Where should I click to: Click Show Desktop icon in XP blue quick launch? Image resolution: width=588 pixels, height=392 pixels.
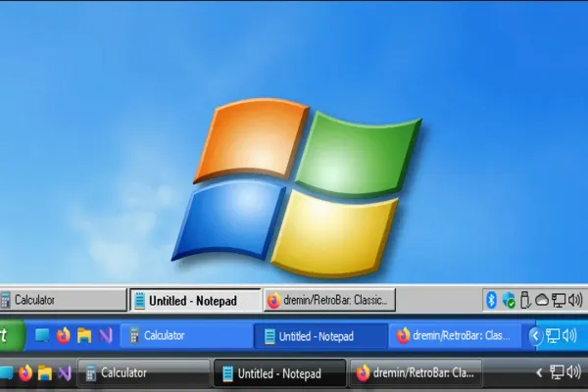[x=42, y=335]
